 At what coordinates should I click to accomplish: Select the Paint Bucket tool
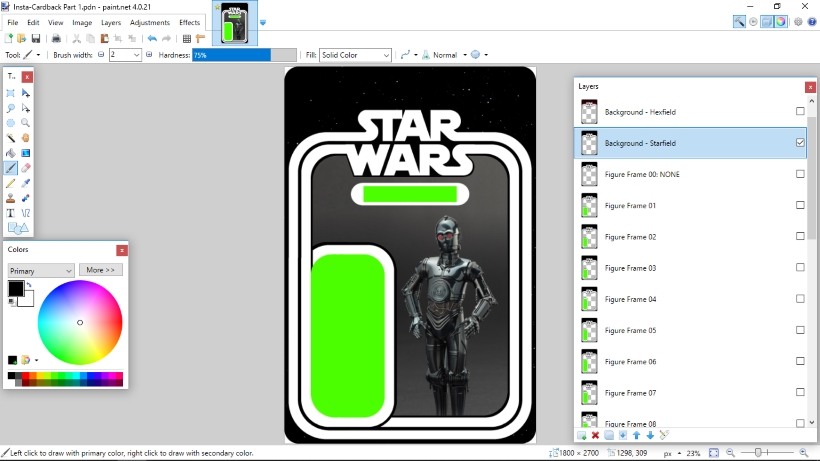(11, 153)
